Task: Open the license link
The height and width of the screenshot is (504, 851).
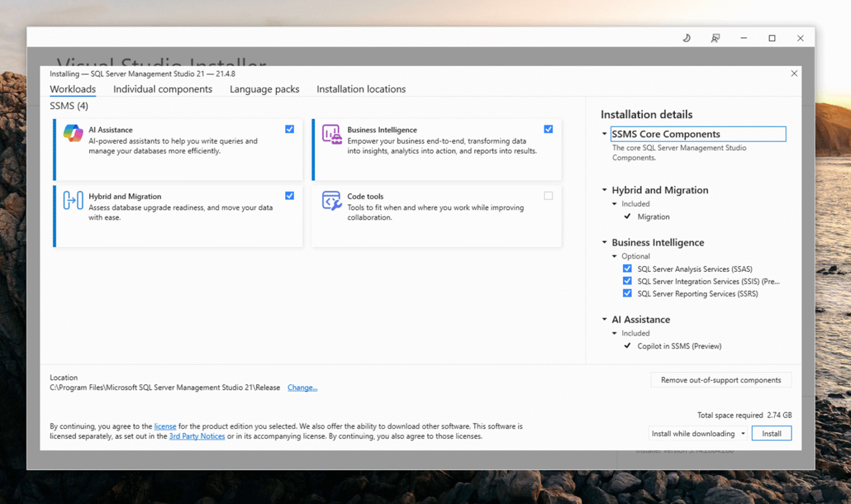Action: (x=165, y=426)
